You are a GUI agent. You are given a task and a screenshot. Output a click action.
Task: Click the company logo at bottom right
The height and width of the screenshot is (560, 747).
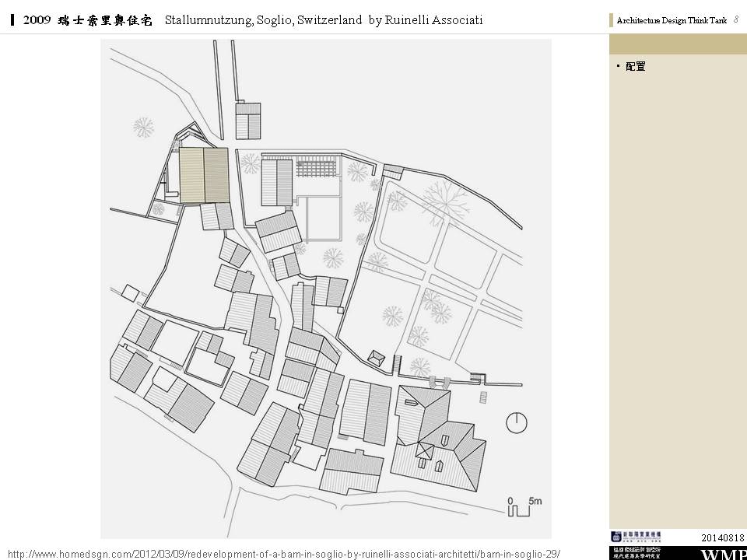pos(635,537)
